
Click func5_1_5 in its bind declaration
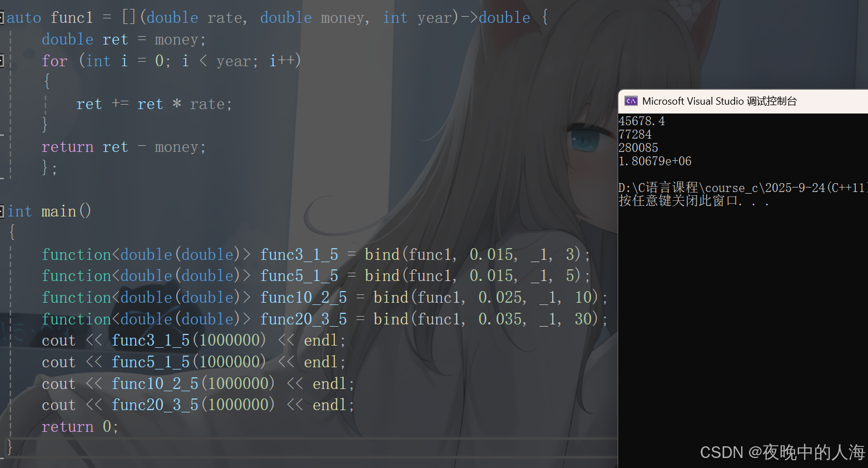[x=299, y=275]
